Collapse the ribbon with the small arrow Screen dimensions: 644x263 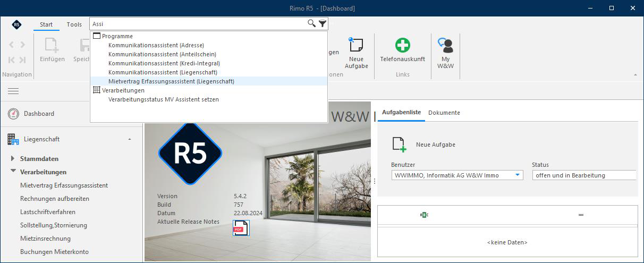635,75
